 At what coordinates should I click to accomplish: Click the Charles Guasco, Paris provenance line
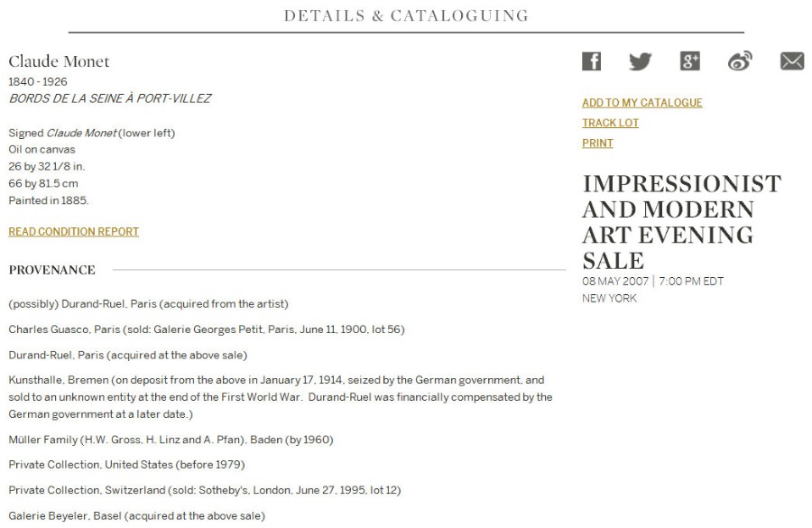207,329
